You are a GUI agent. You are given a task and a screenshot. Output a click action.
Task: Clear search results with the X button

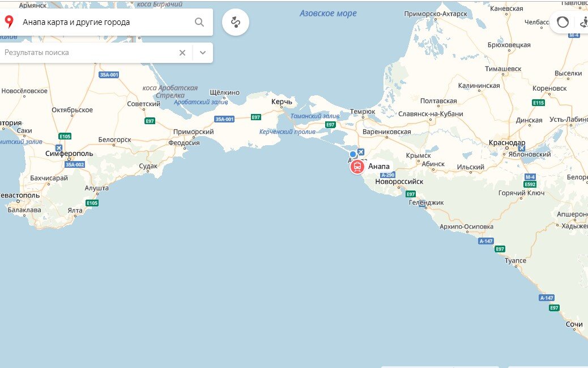point(182,53)
